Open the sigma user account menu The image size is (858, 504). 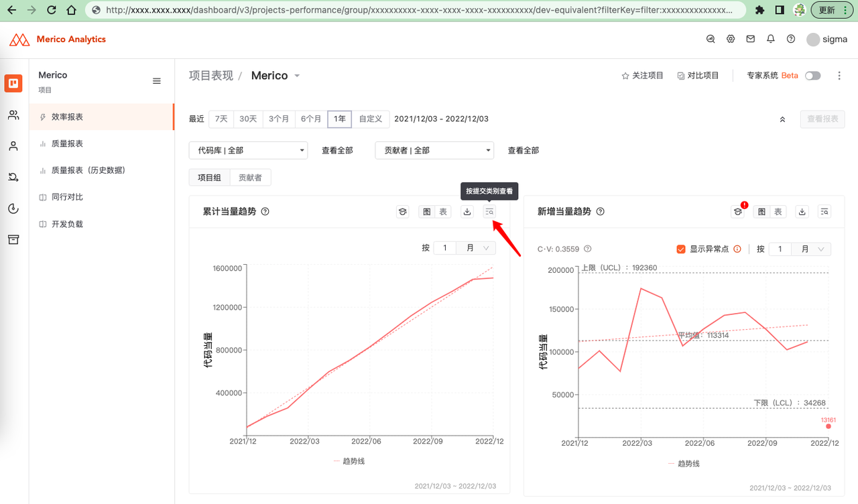click(826, 40)
